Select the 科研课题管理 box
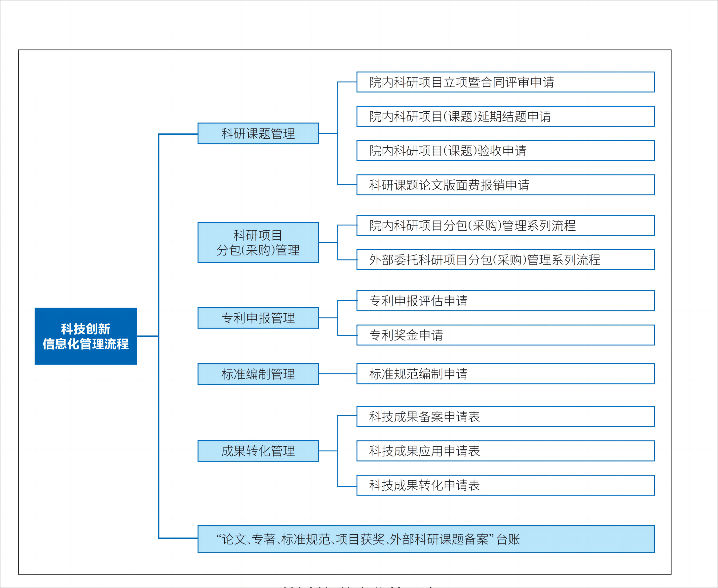Viewport: 718px width, 588px height. (x=258, y=133)
